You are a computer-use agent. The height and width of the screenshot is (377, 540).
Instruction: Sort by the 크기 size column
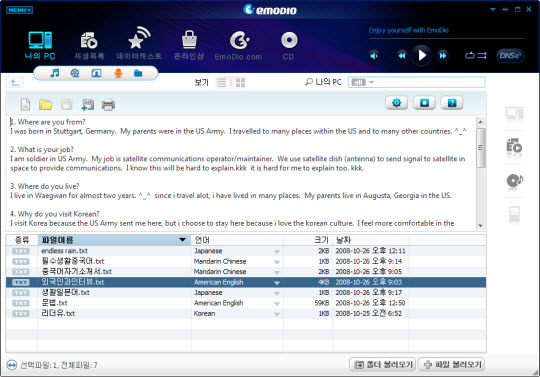point(308,240)
